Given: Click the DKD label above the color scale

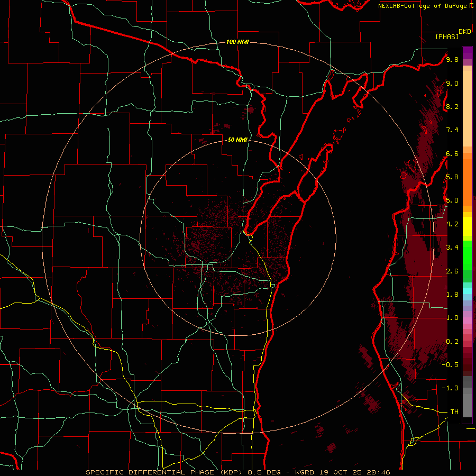Looking at the screenshot, I should pos(465,32).
